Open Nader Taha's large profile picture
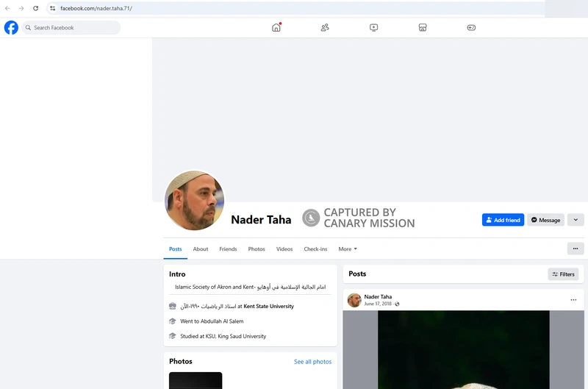The width and height of the screenshot is (588, 389). point(194,200)
